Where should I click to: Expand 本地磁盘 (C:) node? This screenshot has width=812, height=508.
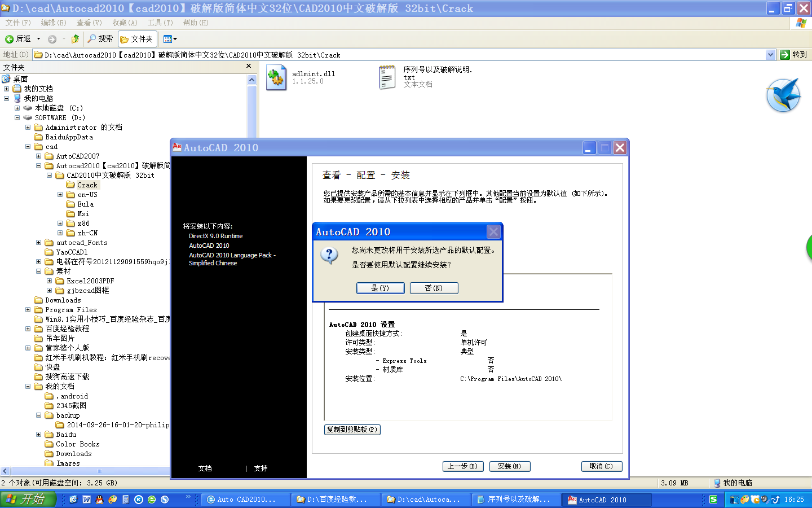(17, 108)
